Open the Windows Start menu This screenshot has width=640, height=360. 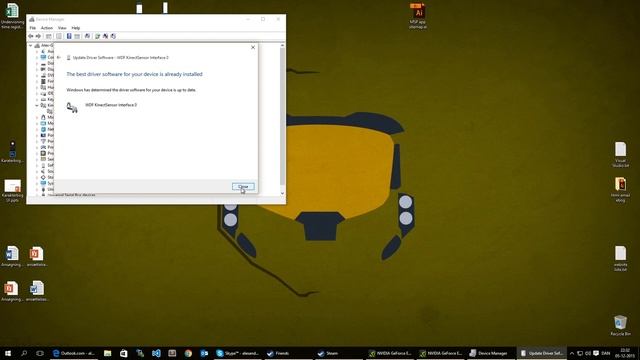(x=7, y=353)
